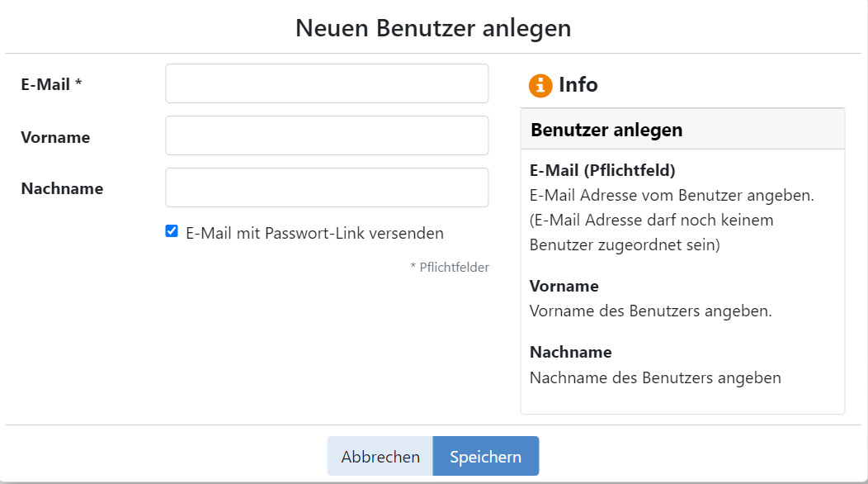The image size is (868, 484).
Task: Click the 'E-Mail *' field label
Action: pyautogui.click(x=51, y=85)
